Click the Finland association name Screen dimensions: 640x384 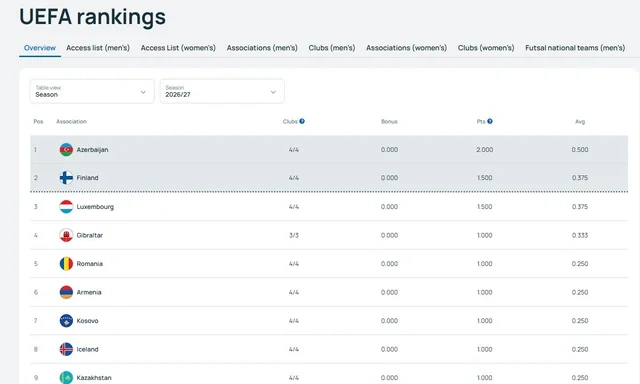(x=87, y=178)
